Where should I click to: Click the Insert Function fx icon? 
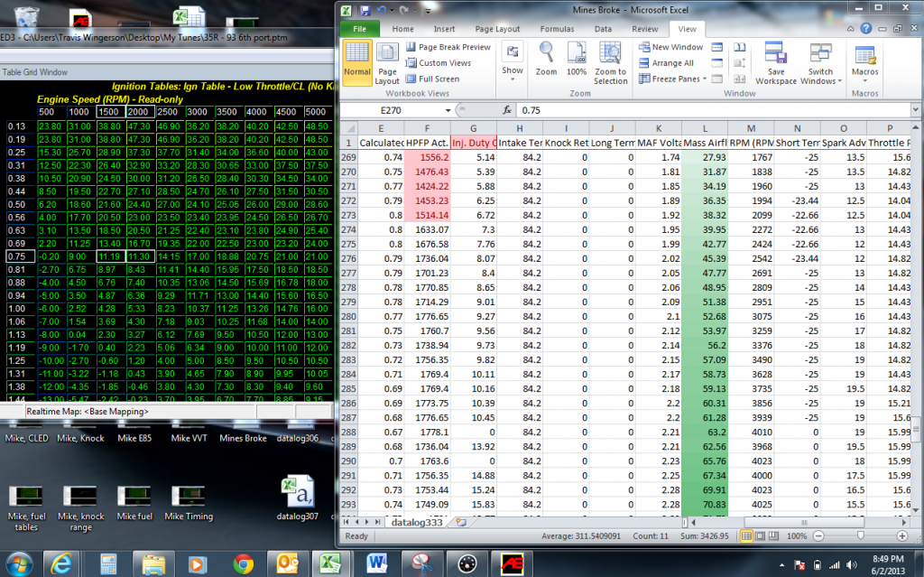click(x=507, y=109)
